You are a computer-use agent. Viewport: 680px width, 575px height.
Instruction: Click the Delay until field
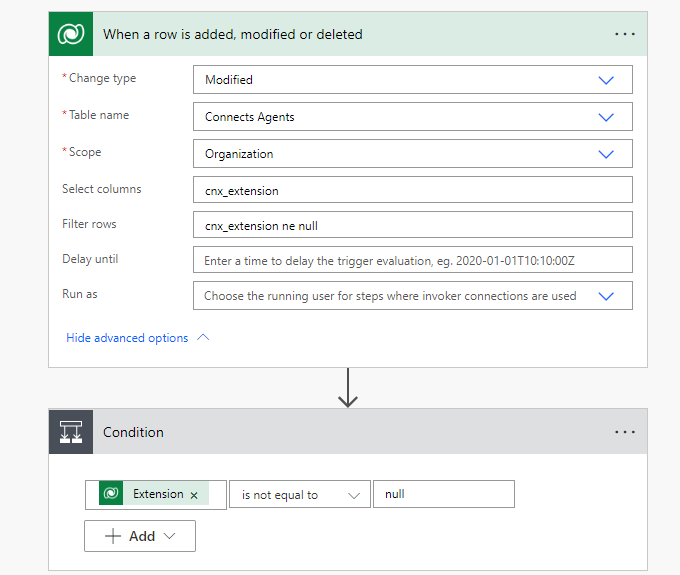(412, 260)
